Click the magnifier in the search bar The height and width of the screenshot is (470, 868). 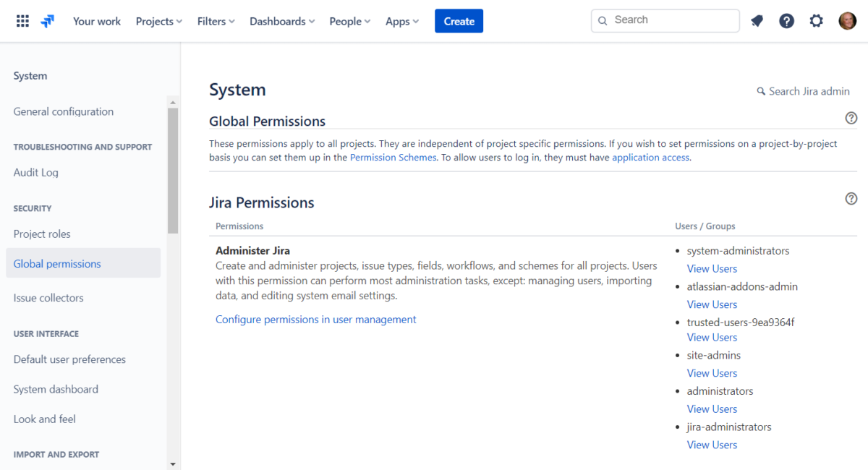click(x=603, y=20)
